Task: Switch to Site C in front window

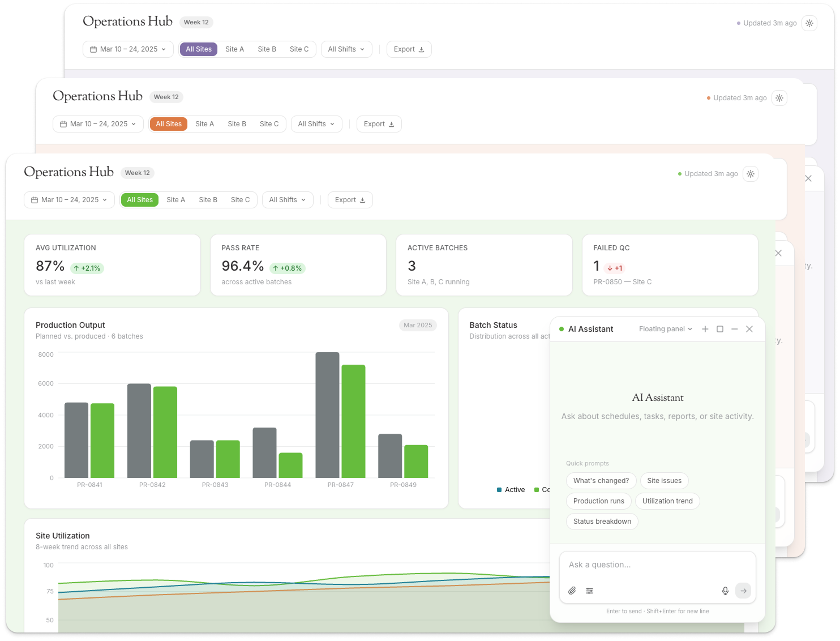Action: [241, 200]
